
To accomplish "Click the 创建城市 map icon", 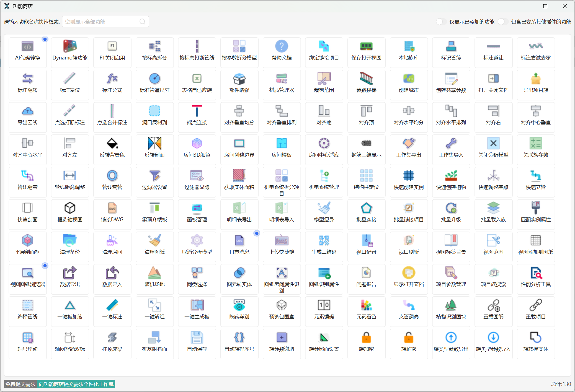I will coord(409,79).
